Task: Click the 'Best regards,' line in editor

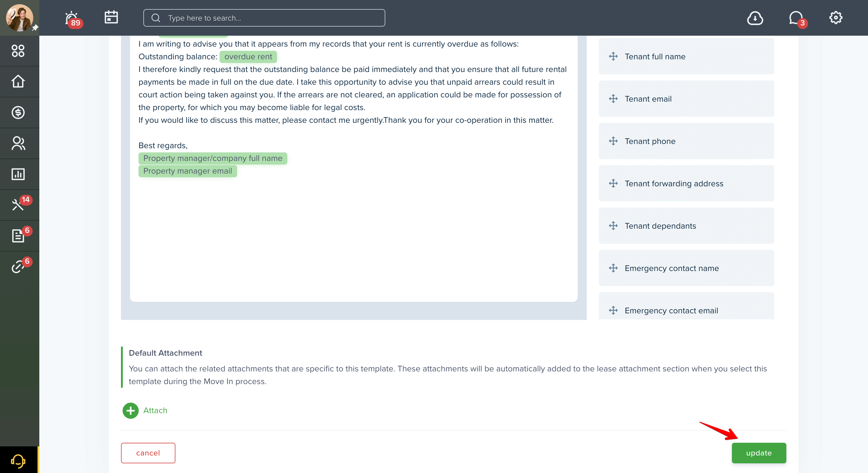Action: pyautogui.click(x=163, y=145)
